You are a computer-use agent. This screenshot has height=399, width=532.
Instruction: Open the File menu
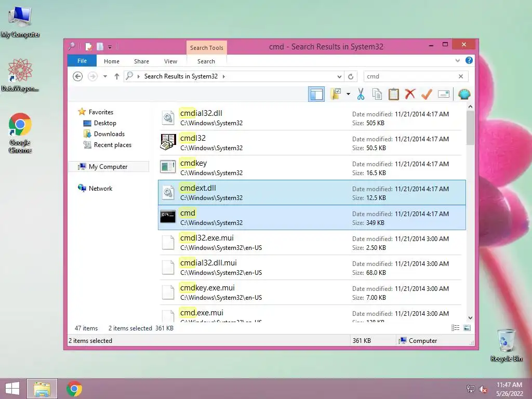82,61
